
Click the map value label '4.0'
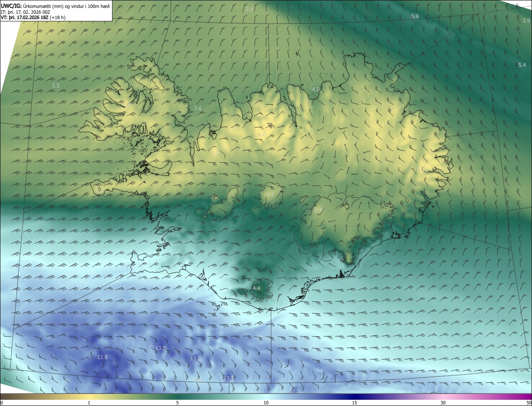pyautogui.click(x=316, y=90)
